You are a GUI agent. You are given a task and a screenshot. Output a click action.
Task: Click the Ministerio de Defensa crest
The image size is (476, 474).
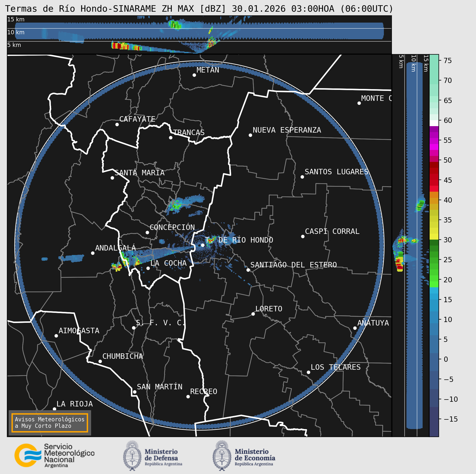coord(132,456)
